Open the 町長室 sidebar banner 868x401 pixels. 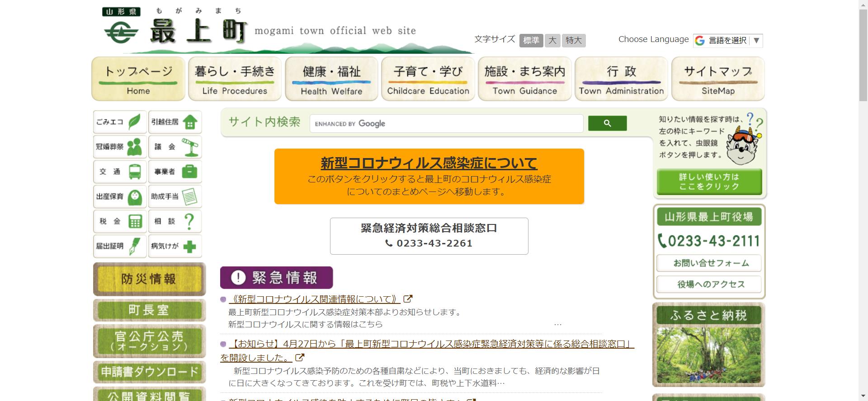point(149,310)
